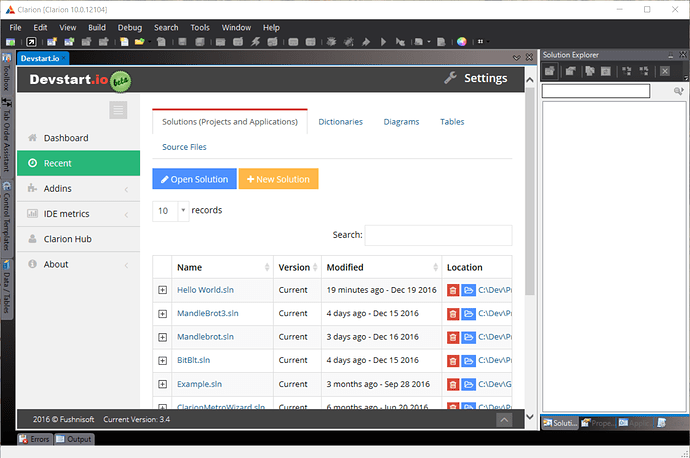Click the beta badge logo
The image size is (690, 458).
click(120, 81)
